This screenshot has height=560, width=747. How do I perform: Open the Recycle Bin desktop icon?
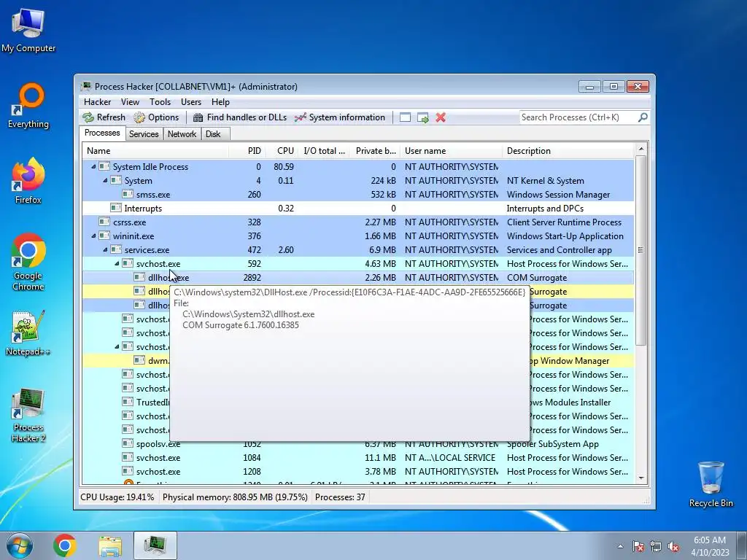711,484
